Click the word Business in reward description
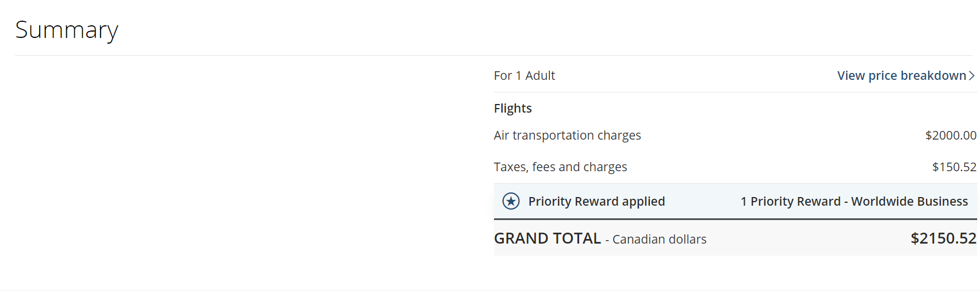Image resolution: width=980 pixels, height=293 pixels. 940,201
